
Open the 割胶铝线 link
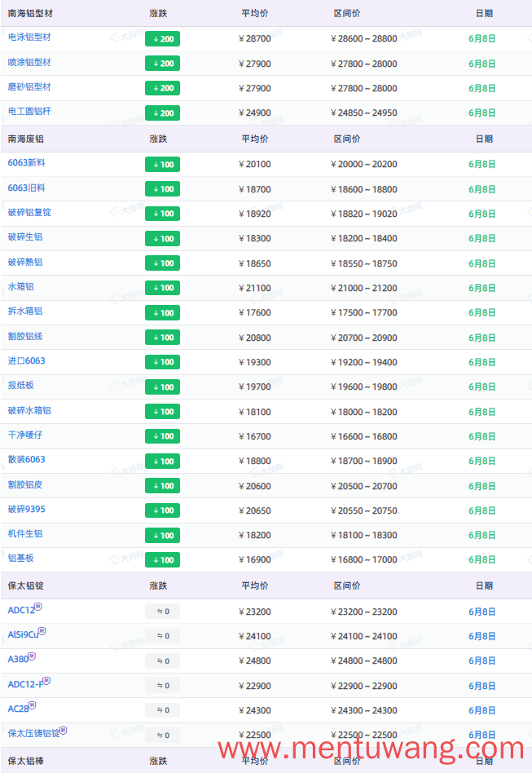tap(25, 336)
